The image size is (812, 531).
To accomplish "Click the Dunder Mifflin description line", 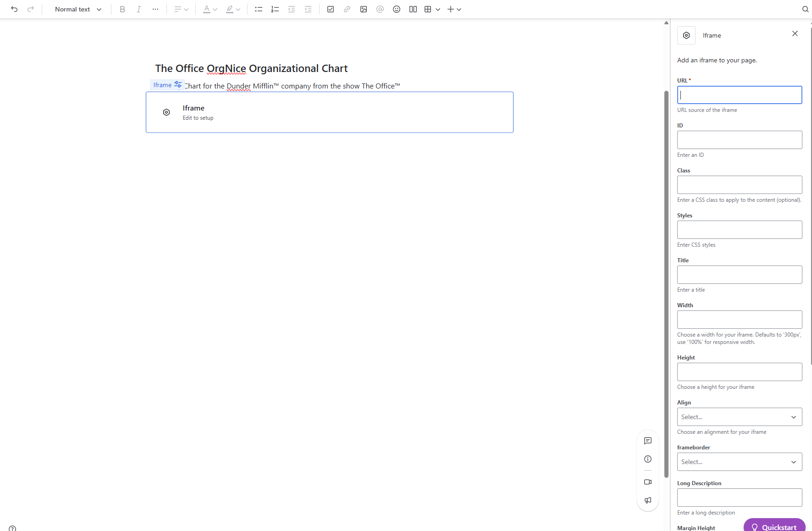I will click(292, 86).
